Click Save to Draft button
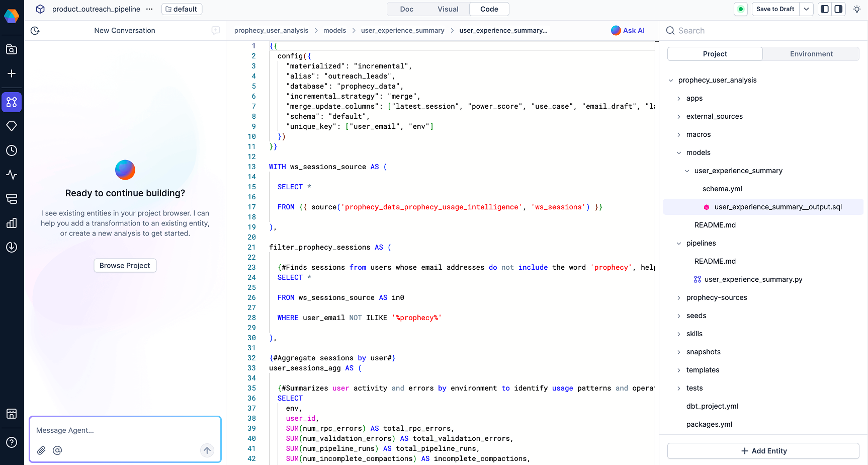Viewport: 868px width, 465px height. [775, 9]
